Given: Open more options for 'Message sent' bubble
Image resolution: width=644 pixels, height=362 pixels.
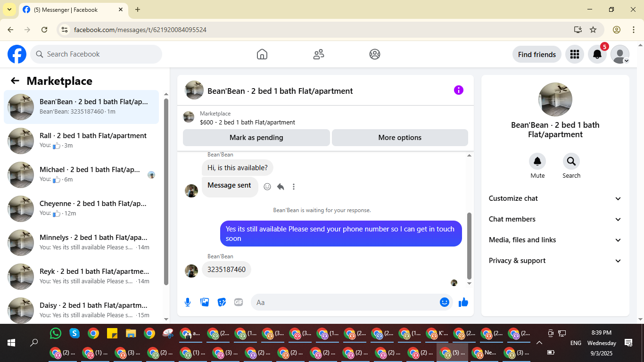Looking at the screenshot, I should tap(294, 187).
